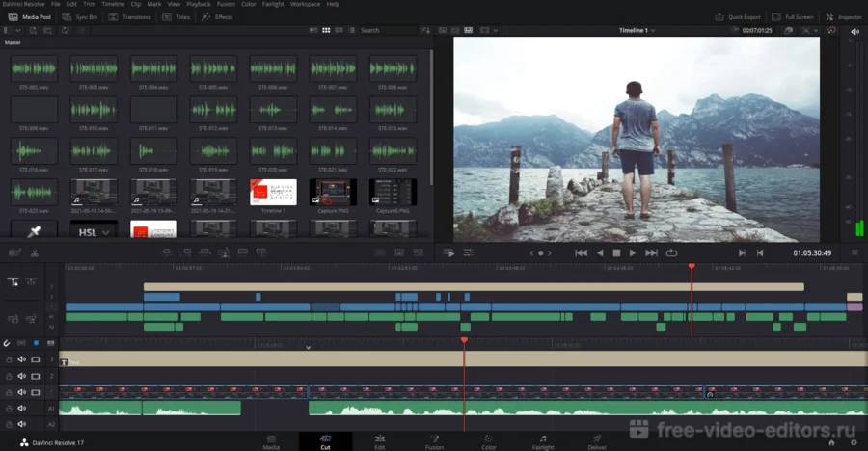The height and width of the screenshot is (451, 868).
Task: Click the upper timeline red playhead handle
Action: click(692, 267)
